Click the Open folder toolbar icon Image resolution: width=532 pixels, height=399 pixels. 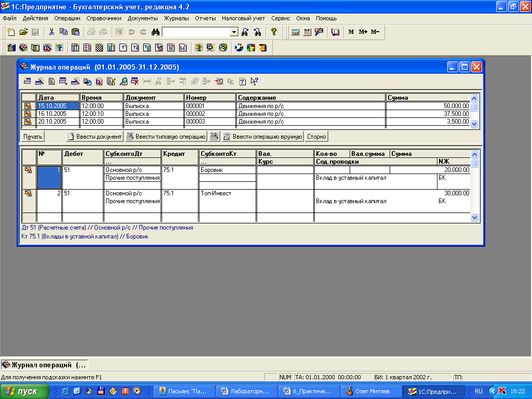point(23,32)
